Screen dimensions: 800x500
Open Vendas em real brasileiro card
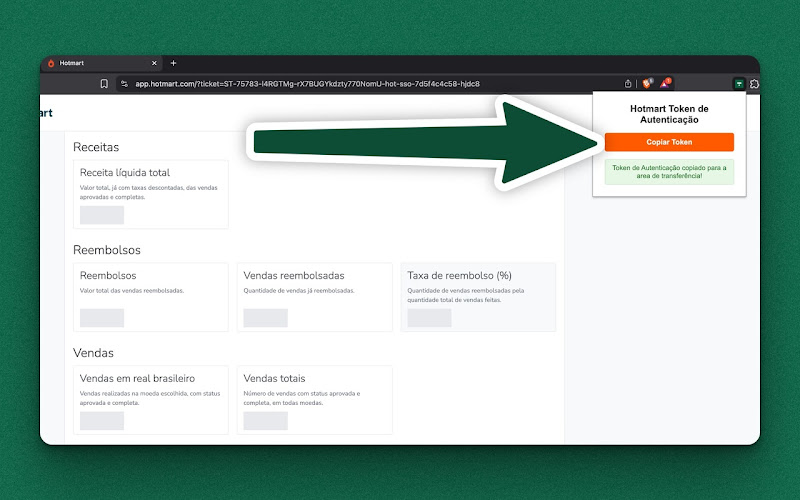click(151, 400)
